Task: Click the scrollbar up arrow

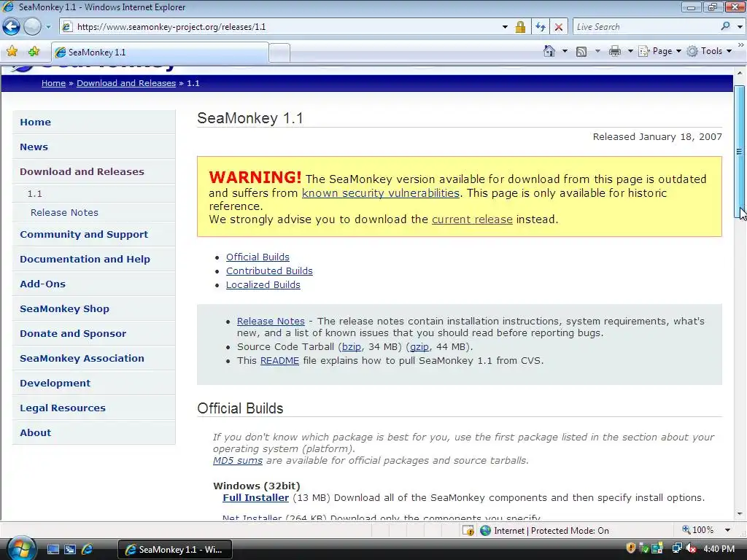Action: tap(740, 73)
